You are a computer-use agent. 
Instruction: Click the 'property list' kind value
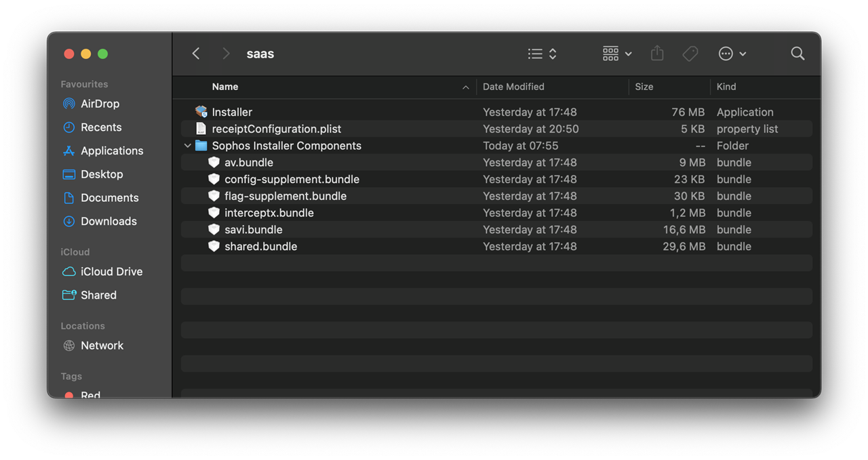pyautogui.click(x=747, y=129)
